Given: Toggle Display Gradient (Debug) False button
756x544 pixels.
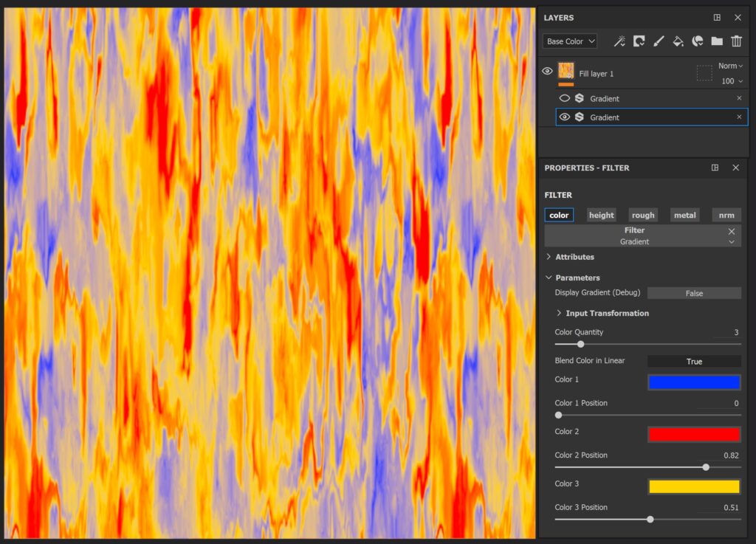Looking at the screenshot, I should click(694, 293).
